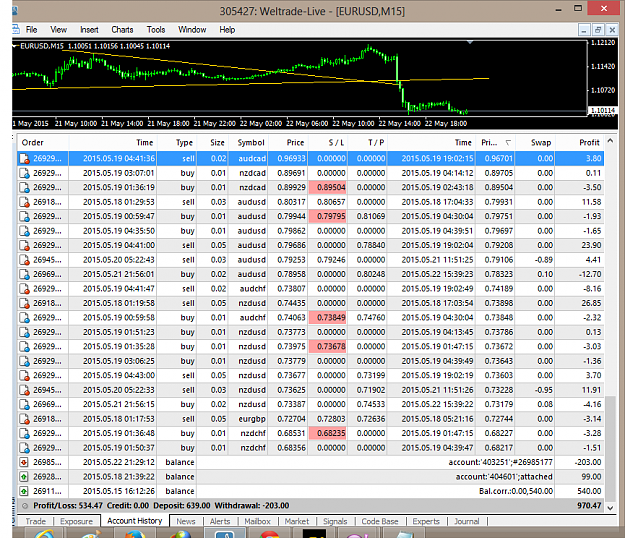This screenshot has width=625, height=538.
Task: Click the eurgbp sell order icon
Action: (x=25, y=419)
